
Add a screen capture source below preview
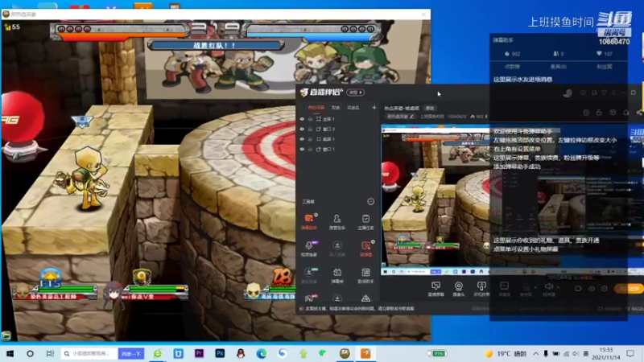click(x=436, y=289)
